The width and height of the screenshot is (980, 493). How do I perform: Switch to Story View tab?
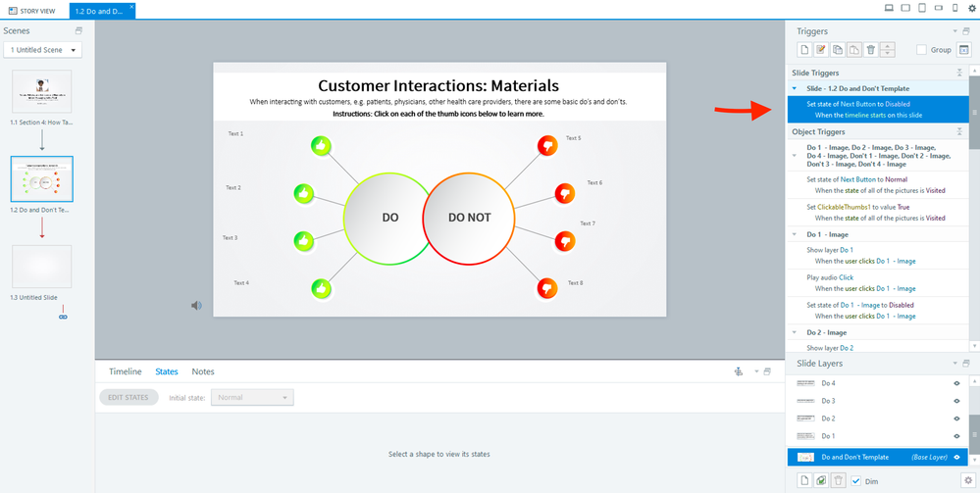click(31, 10)
